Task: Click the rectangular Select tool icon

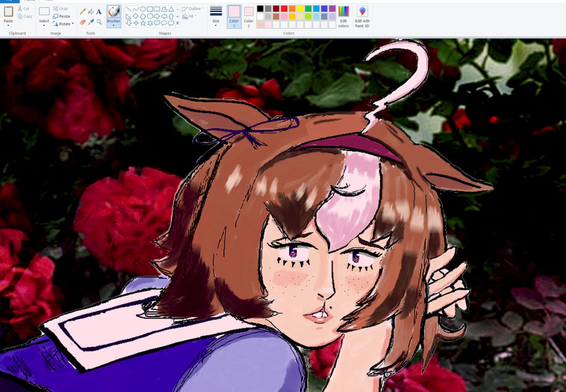Action: pos(44,11)
